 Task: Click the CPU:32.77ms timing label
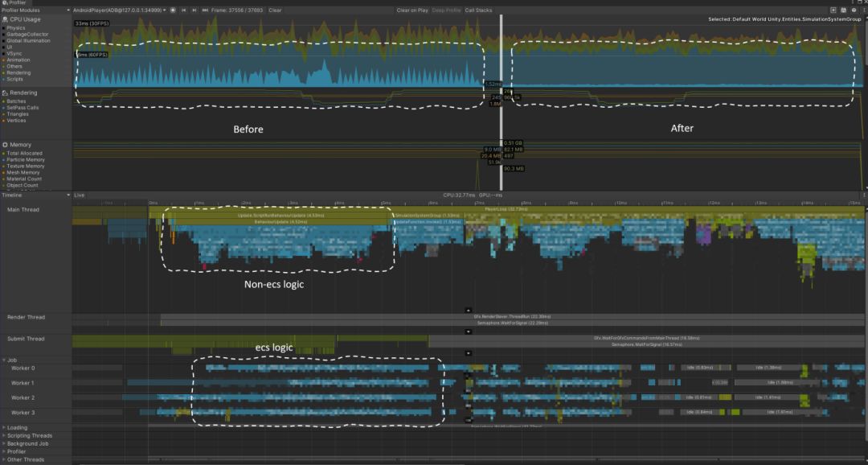click(460, 195)
